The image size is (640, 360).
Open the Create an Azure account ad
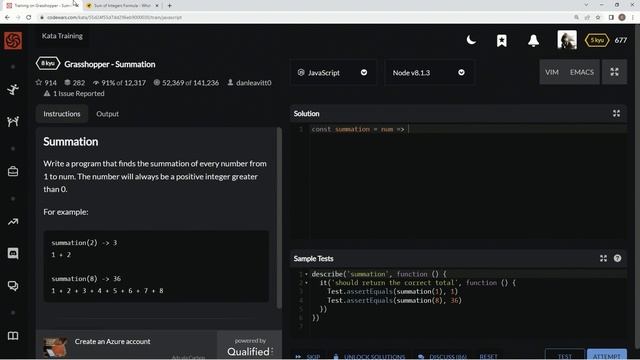pos(113,341)
